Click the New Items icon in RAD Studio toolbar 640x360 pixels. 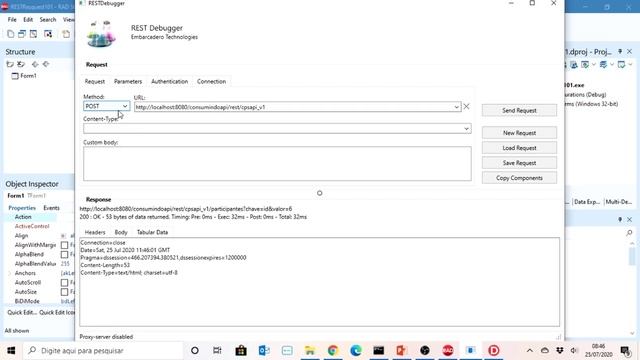pyautogui.click(x=11, y=34)
